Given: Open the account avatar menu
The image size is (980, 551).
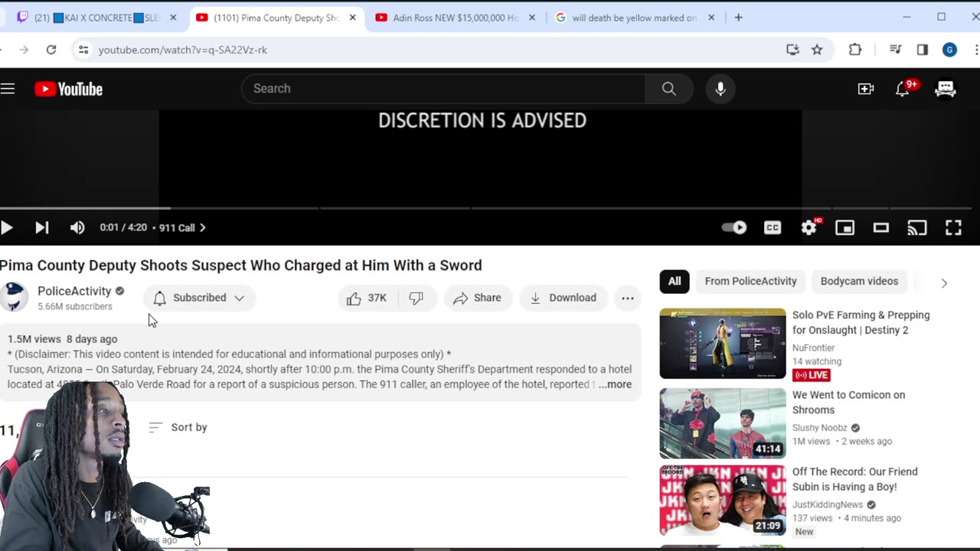Looking at the screenshot, I should (x=946, y=89).
